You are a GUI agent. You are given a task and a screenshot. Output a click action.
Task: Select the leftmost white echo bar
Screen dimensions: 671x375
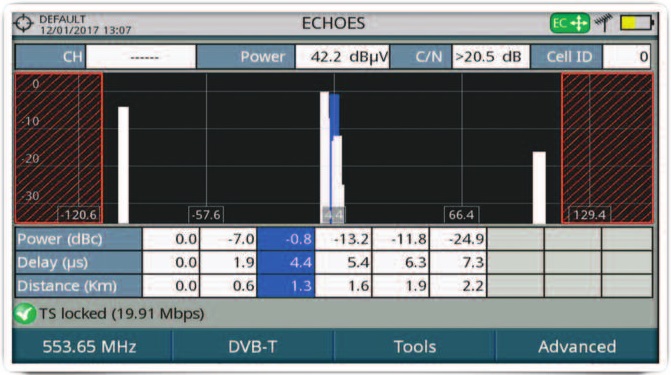[123, 165]
